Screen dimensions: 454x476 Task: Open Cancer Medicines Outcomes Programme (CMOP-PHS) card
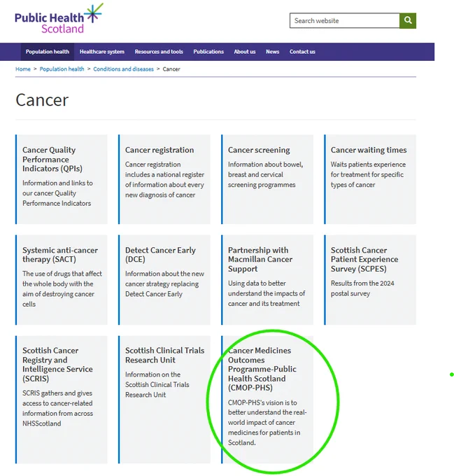pos(267,399)
